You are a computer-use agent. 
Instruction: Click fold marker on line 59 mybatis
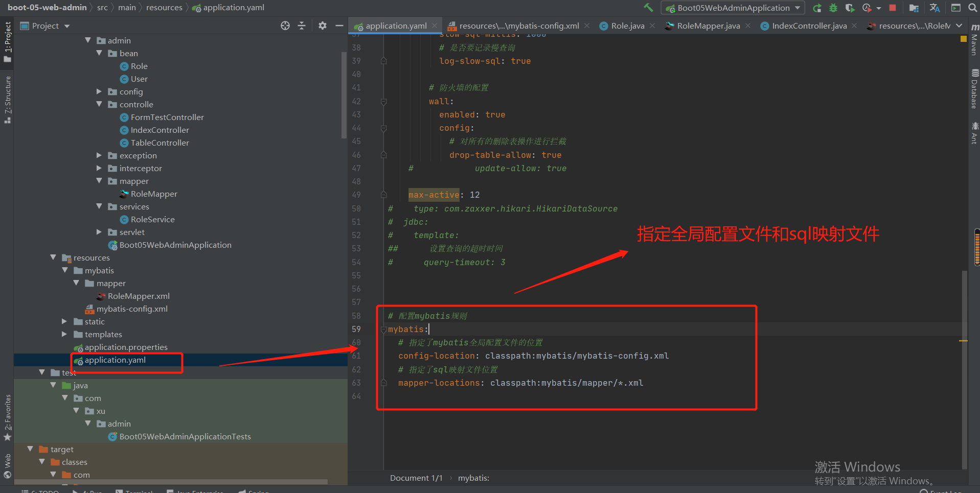pos(383,330)
